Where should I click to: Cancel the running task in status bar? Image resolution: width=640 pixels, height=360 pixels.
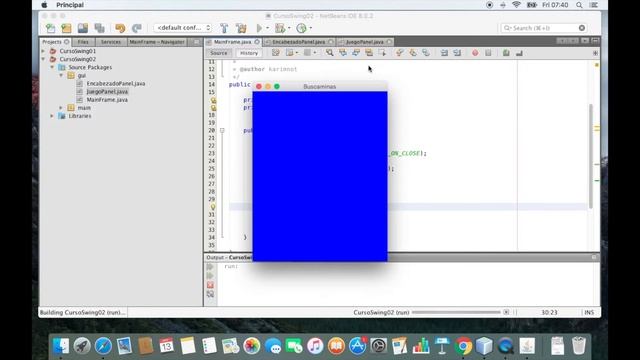tap(506, 312)
